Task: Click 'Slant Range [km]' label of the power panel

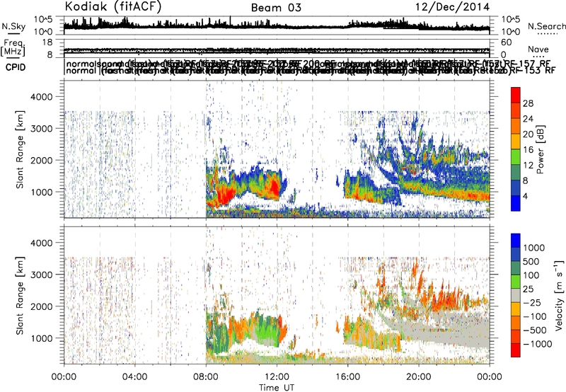Action: coord(20,149)
